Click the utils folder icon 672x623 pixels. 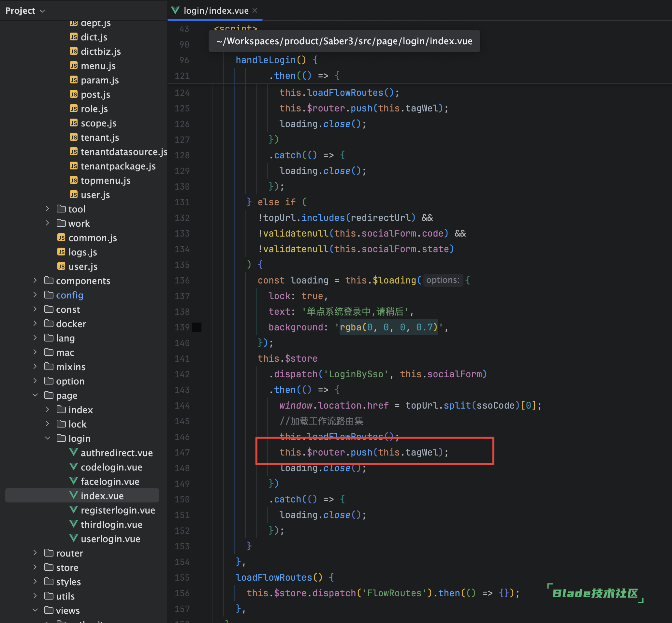[49, 596]
